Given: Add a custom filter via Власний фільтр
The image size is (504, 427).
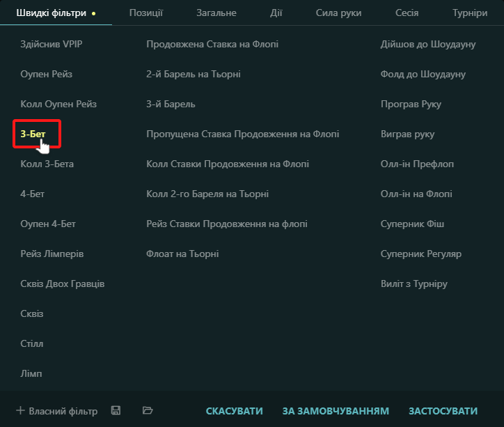Looking at the screenshot, I should tap(56, 411).
